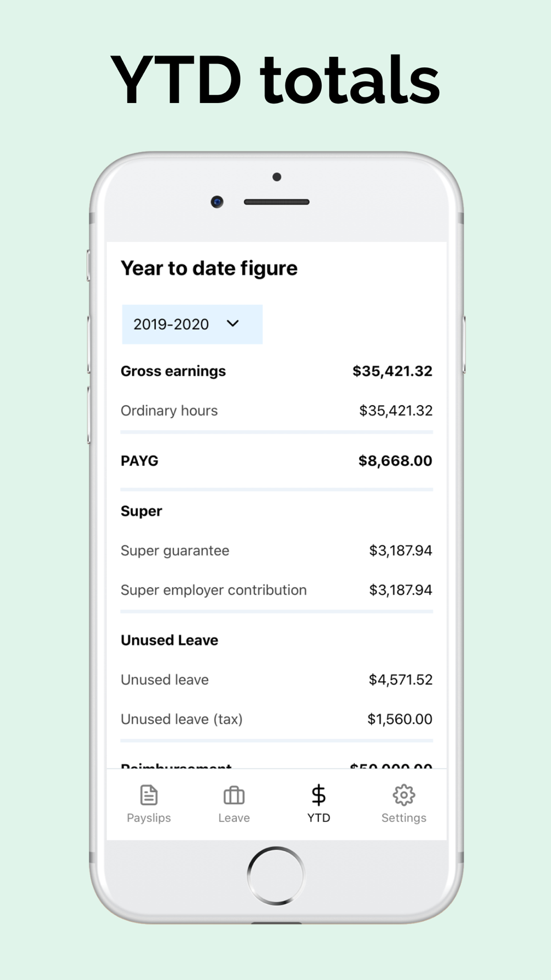This screenshot has height=980, width=551.
Task: Open the Payslips document icon
Action: pos(149,795)
